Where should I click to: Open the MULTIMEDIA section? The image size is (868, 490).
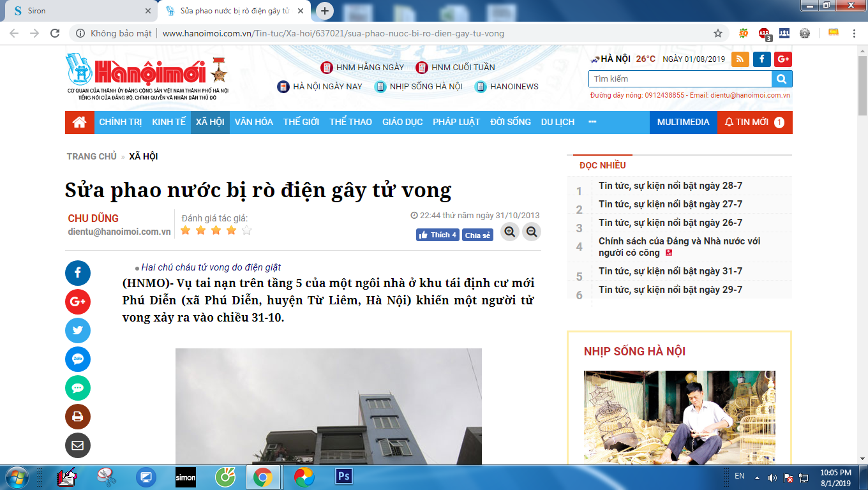tap(684, 122)
